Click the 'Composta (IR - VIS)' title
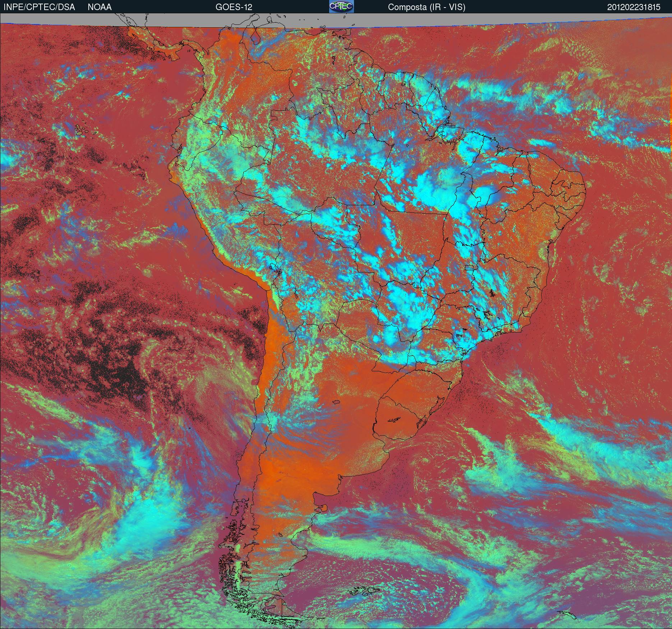This screenshot has height=629, width=672. pos(427,7)
